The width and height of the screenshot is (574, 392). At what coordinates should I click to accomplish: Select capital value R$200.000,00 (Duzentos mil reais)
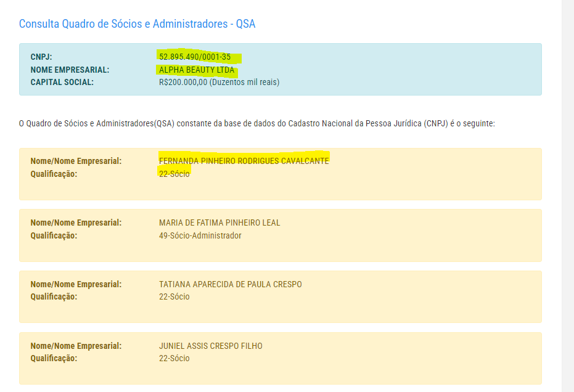219,82
